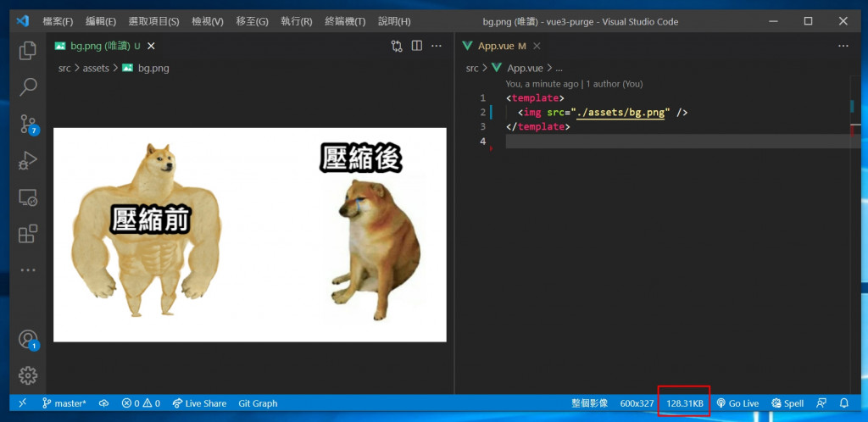This screenshot has height=422, width=868.
Task: Close the App.vue tab
Action: click(x=536, y=46)
